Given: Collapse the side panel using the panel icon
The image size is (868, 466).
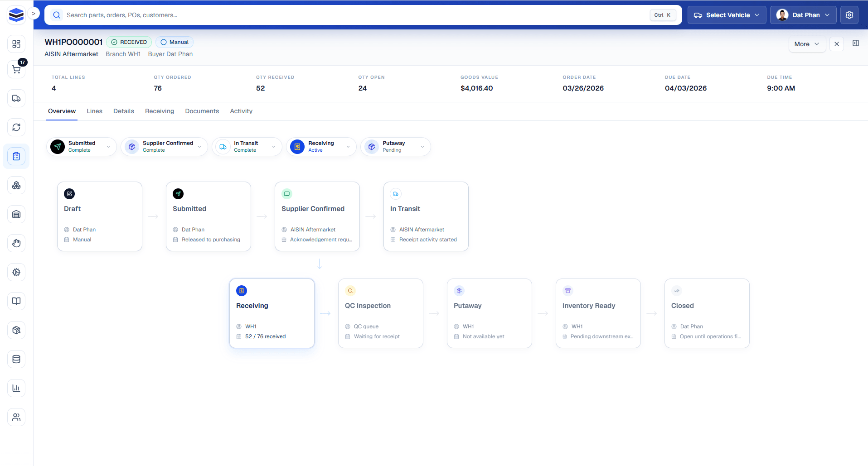Looking at the screenshot, I should [856, 43].
